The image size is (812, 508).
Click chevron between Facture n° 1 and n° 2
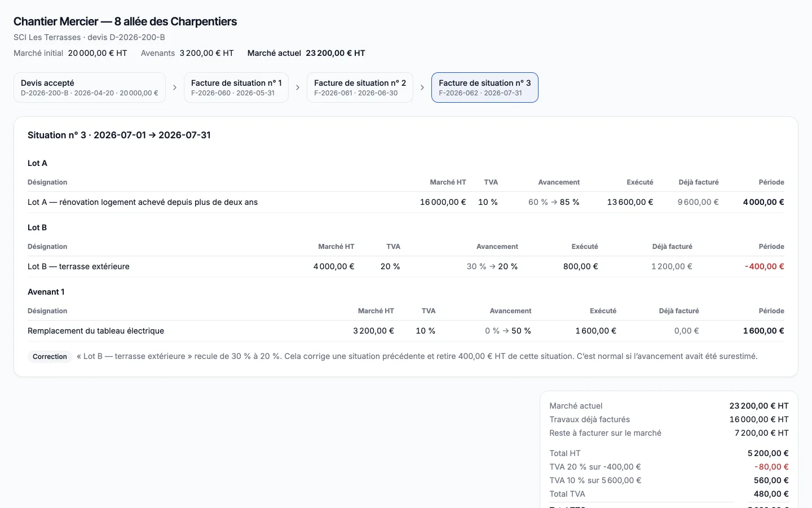pos(298,87)
